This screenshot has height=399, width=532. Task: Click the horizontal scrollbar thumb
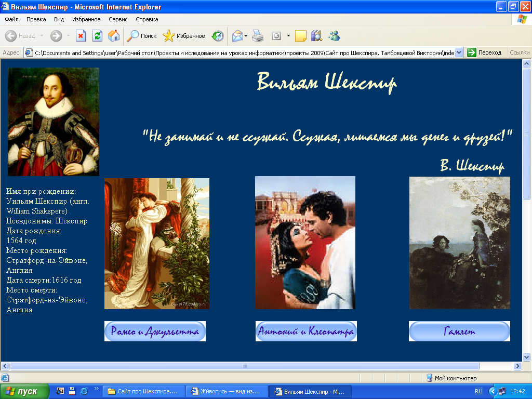pos(245,366)
